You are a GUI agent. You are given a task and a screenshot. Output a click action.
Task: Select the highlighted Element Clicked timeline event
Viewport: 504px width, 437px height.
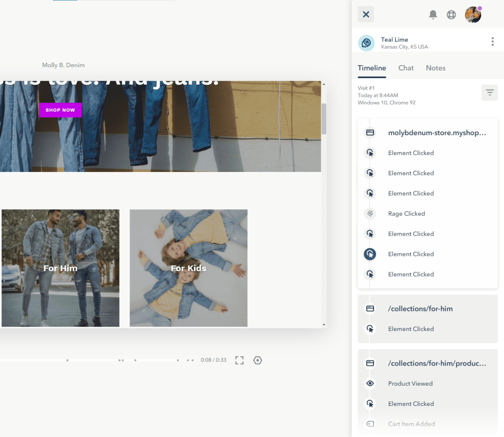pos(411,254)
